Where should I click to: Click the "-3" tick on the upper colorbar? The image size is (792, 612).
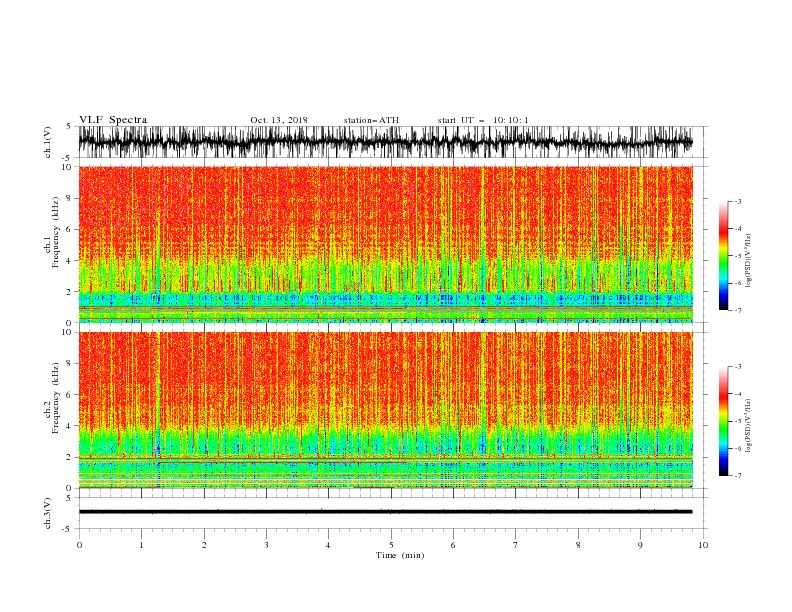point(738,201)
